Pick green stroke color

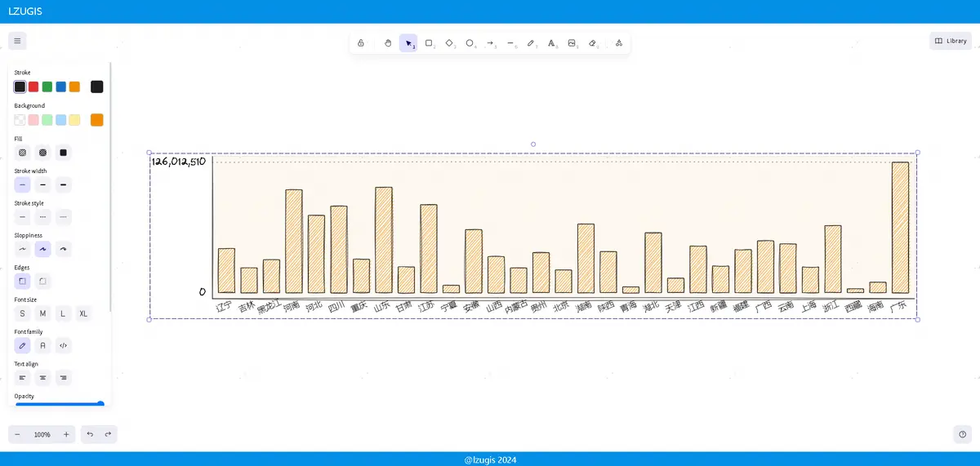[47, 87]
